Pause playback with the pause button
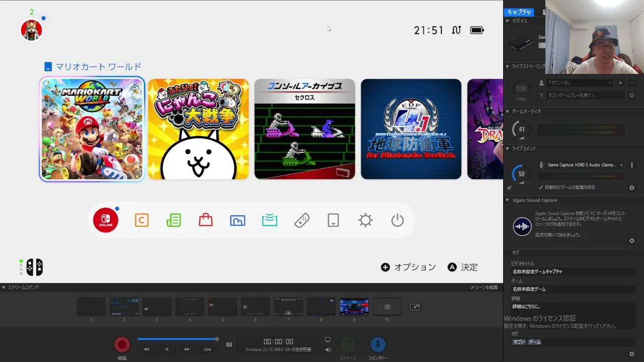The image size is (644, 362). click(167, 349)
